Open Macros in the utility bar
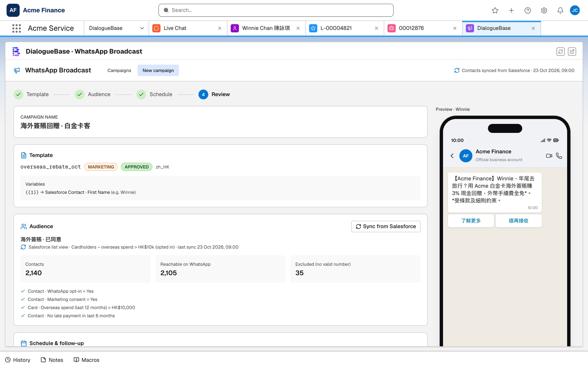Screen dimensions: 588x368 [86, 360]
